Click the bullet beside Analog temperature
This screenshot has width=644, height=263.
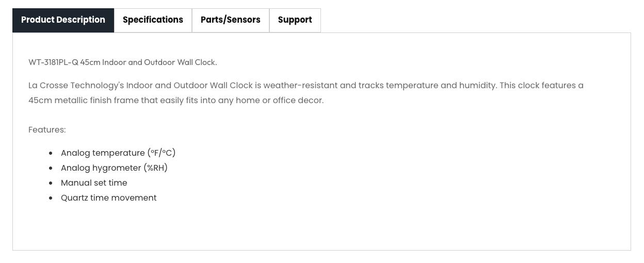[51, 153]
